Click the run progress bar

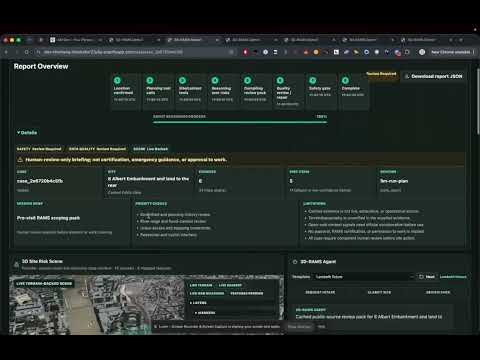tap(240, 122)
